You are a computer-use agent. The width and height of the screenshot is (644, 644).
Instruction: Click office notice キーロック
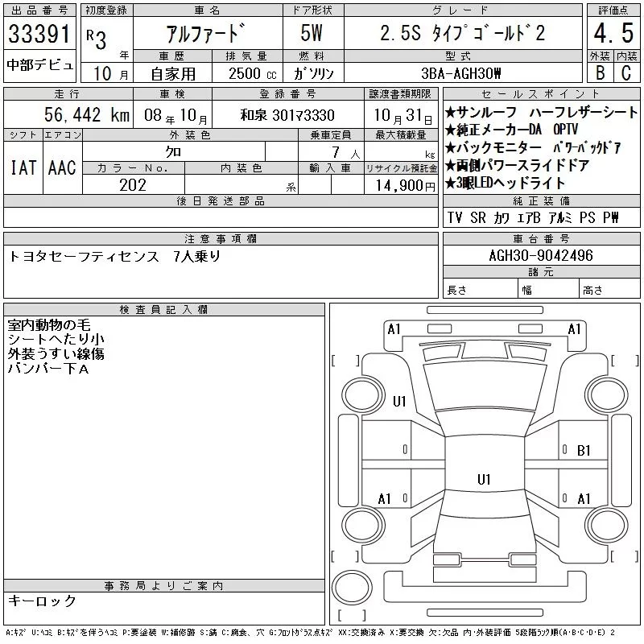tap(42, 601)
